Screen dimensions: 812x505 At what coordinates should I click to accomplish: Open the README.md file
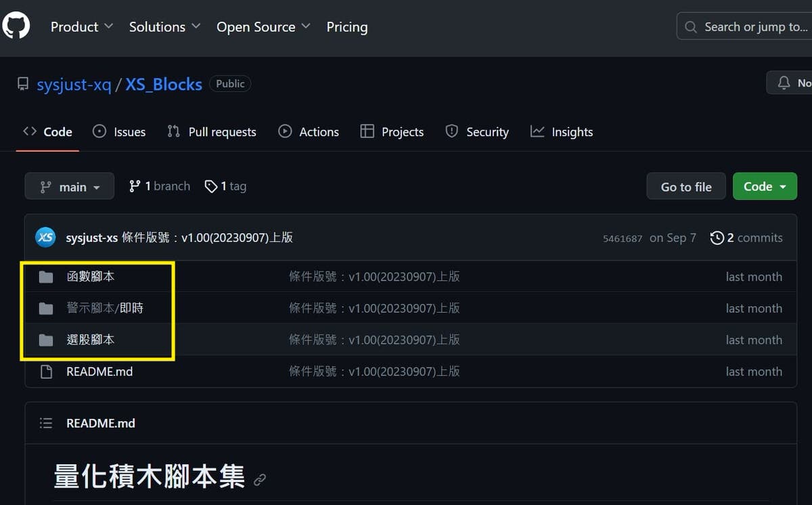point(99,372)
